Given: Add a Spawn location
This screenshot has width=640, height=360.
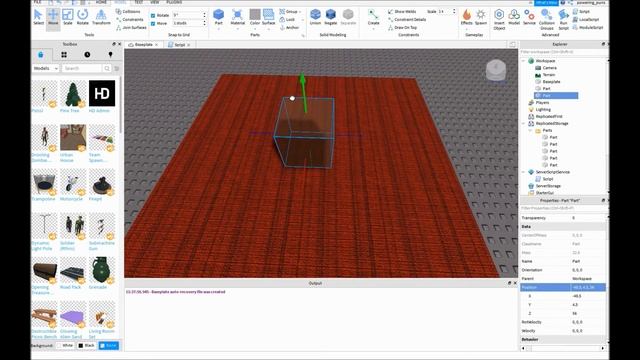Looking at the screenshot, I should 481,17.
